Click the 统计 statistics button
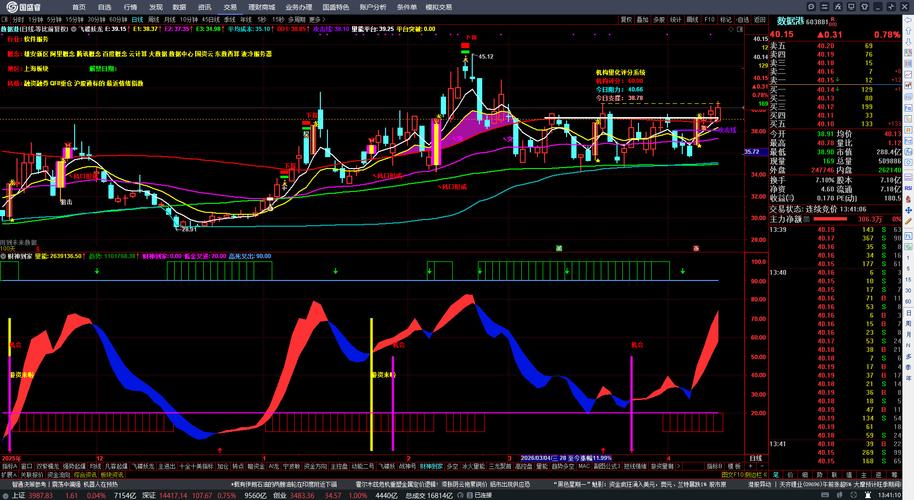The height and width of the screenshot is (500, 914). [x=676, y=19]
